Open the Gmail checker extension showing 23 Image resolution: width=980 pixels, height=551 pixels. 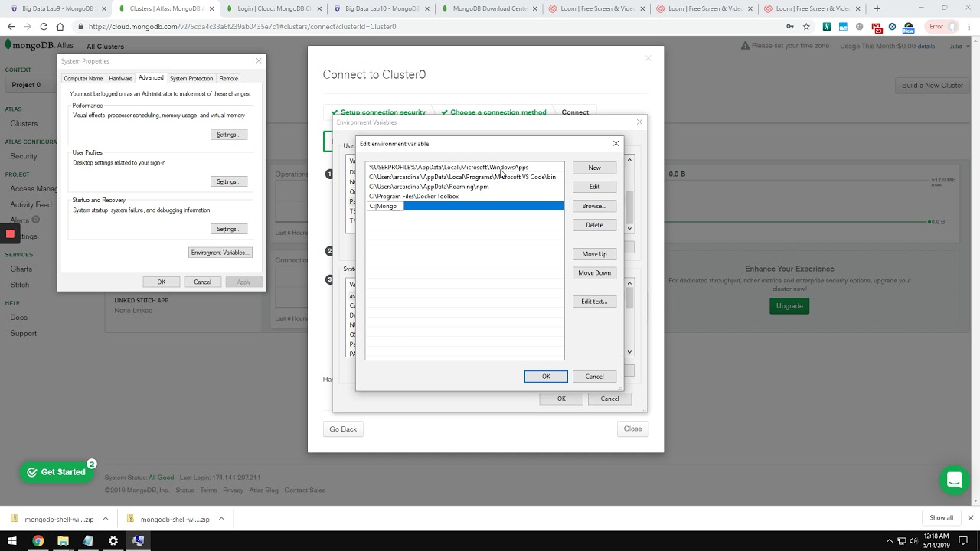876,27
